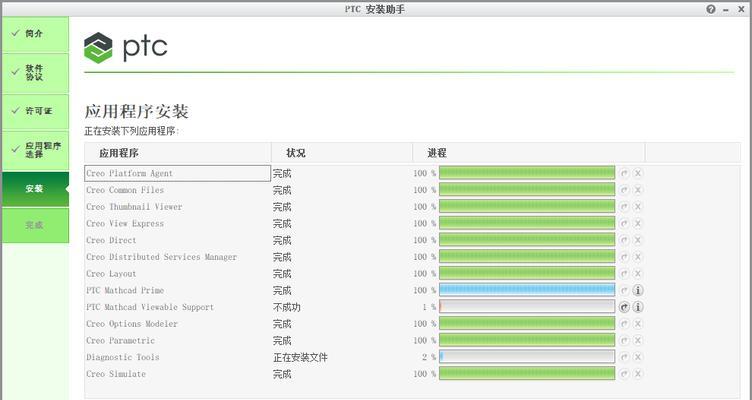Go to the 应用程序选择 step in sidebar

[x=35, y=150]
